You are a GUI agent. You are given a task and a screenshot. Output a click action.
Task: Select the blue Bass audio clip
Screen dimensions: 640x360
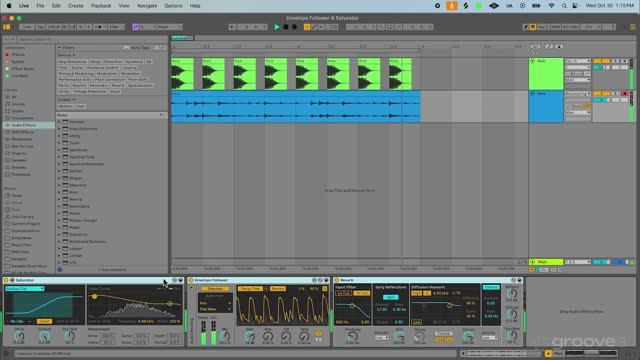[x=296, y=107]
